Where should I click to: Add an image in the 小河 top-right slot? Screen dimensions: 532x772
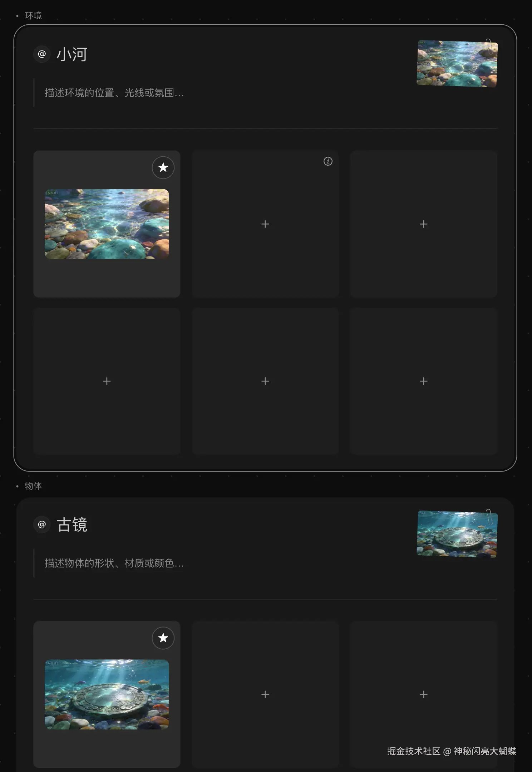(x=424, y=224)
